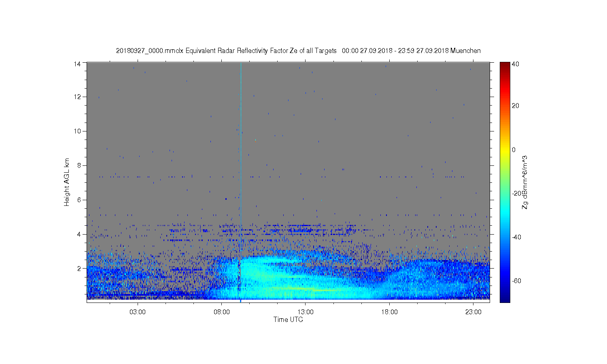Click the colorbar label '0'
The height and width of the screenshot is (364, 607).
[514, 150]
